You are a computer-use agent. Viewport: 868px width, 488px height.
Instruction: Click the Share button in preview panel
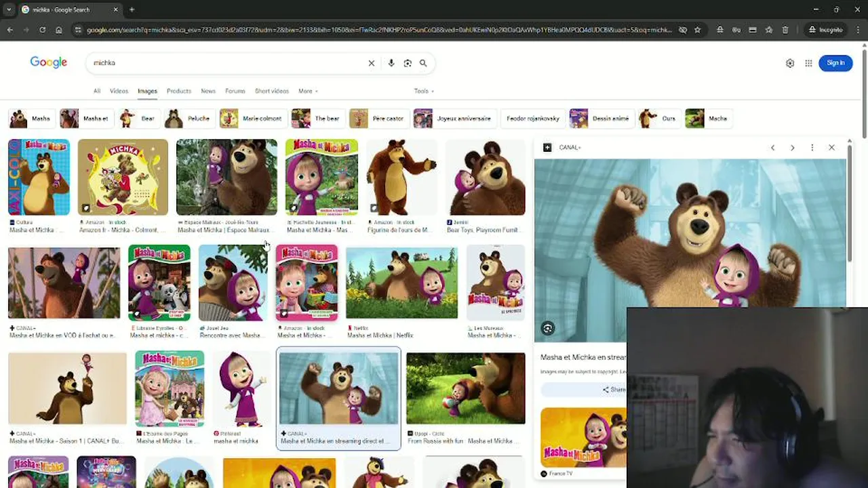614,390
